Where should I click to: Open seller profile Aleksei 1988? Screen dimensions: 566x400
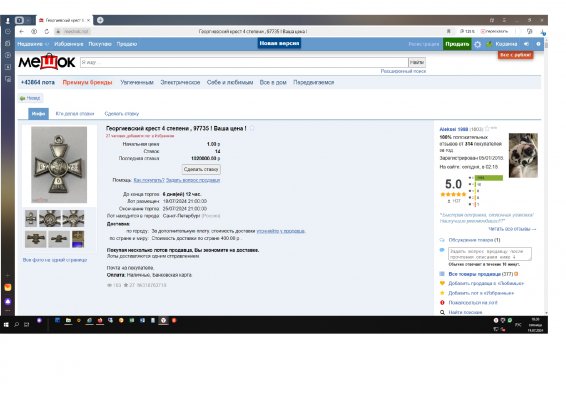click(x=454, y=129)
